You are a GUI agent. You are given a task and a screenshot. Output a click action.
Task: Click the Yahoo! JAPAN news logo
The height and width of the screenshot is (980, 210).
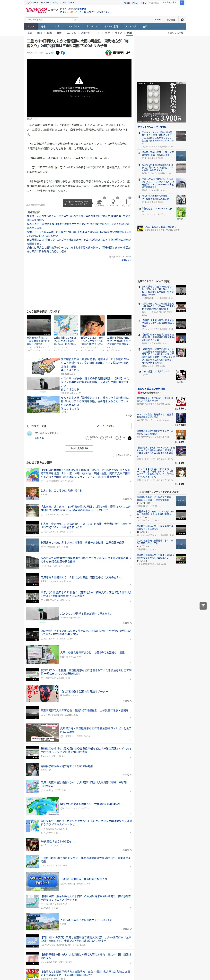click(42, 10)
